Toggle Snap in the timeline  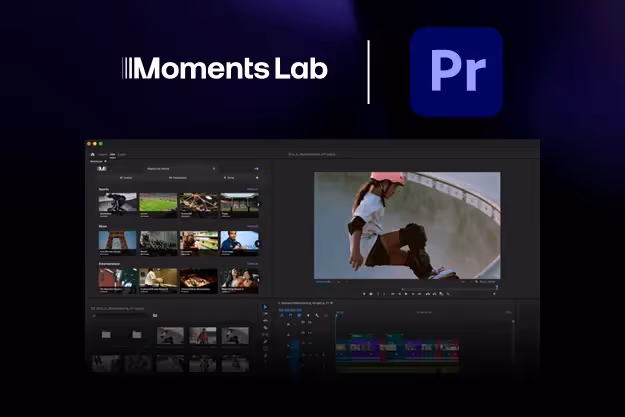[290, 315]
